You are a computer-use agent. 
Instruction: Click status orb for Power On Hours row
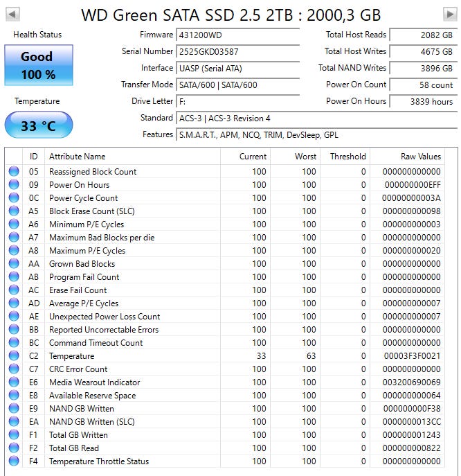pos(14,184)
